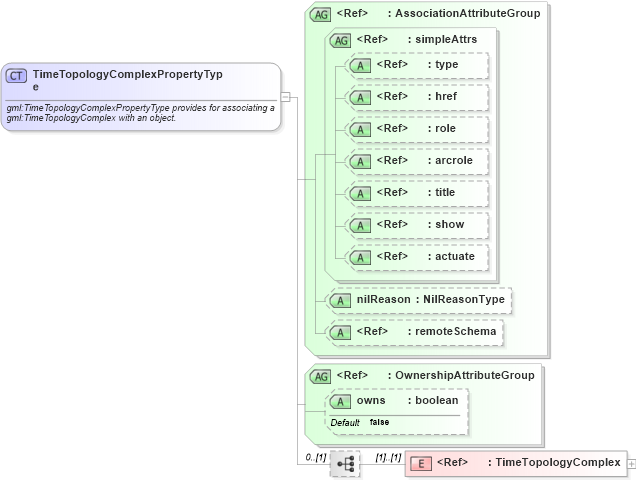Viewport: 636px width, 481px height.
Task: Click the AG icon of AssociationAttributeGroup
Action: [x=320, y=15]
